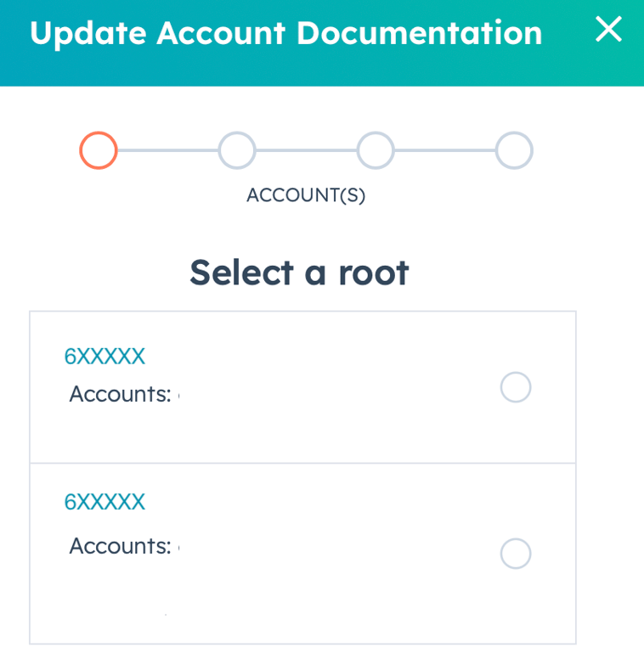
Task: Click the orange active first step circle
Action: [99, 150]
